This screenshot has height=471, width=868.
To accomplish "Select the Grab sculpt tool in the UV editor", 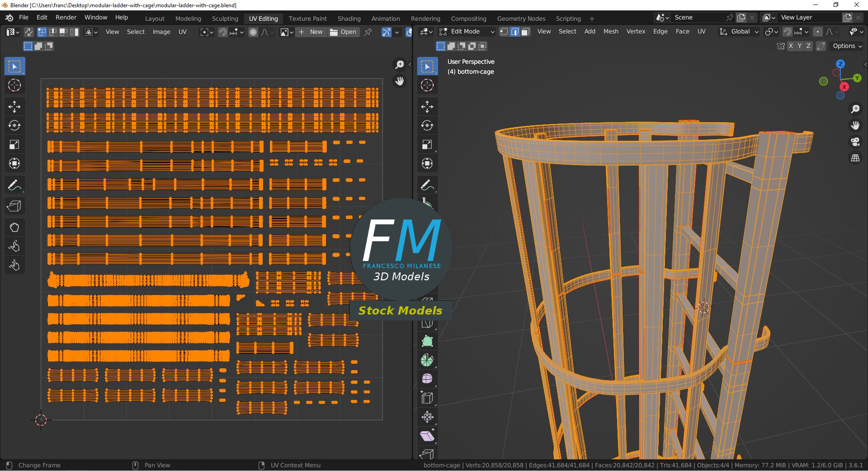I will tap(14, 228).
